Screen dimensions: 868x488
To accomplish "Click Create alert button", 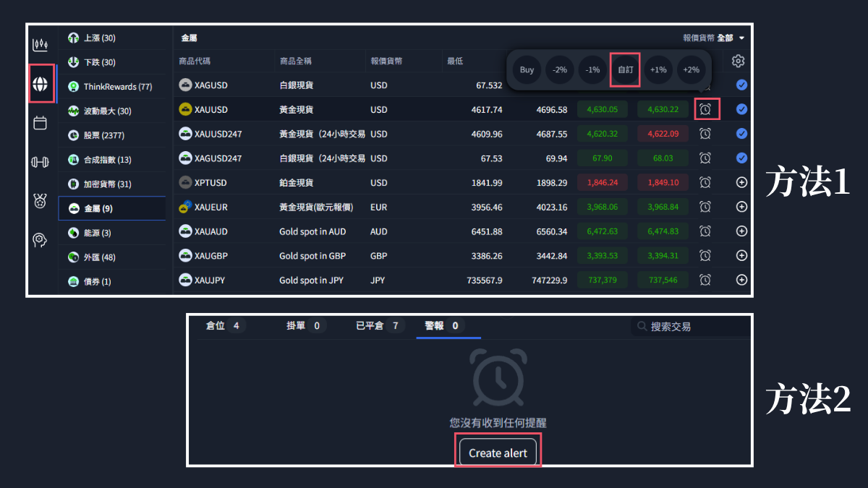I will (498, 453).
